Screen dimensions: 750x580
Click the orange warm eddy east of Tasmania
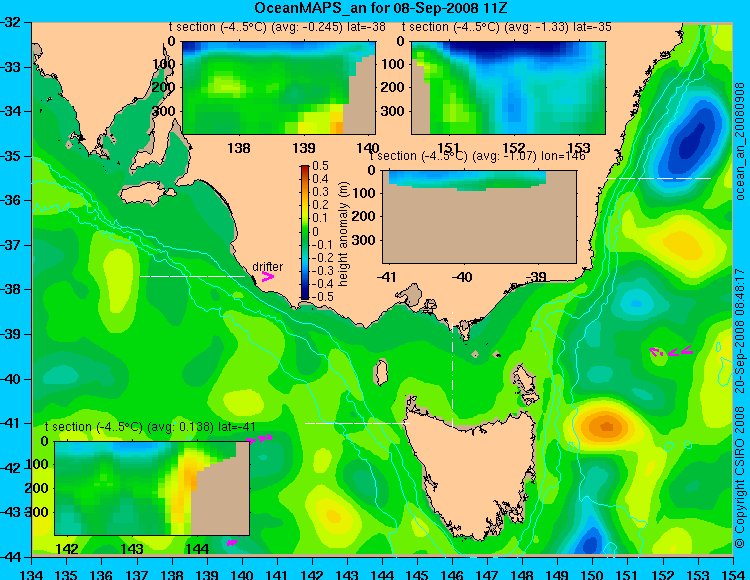[604, 425]
